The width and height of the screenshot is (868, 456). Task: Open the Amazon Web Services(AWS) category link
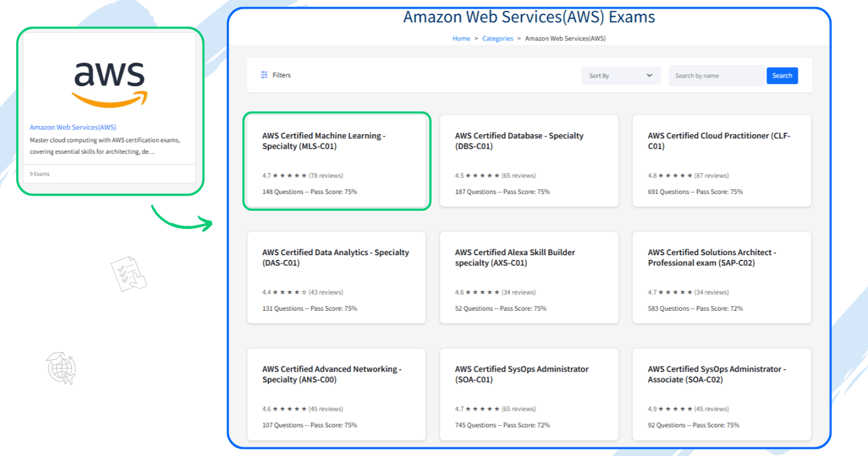(x=73, y=127)
